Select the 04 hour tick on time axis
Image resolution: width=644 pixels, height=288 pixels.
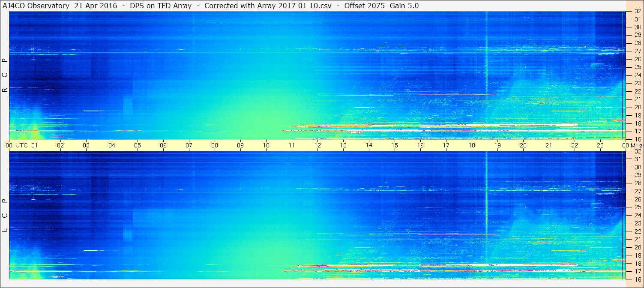[112, 145]
